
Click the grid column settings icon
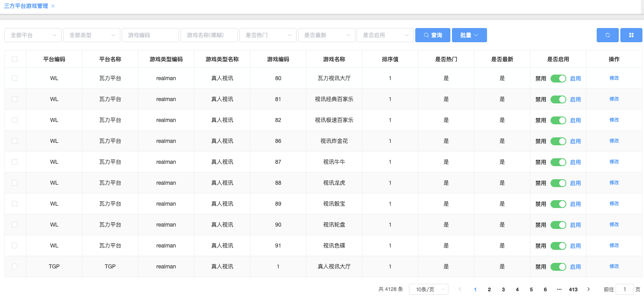[631, 35]
